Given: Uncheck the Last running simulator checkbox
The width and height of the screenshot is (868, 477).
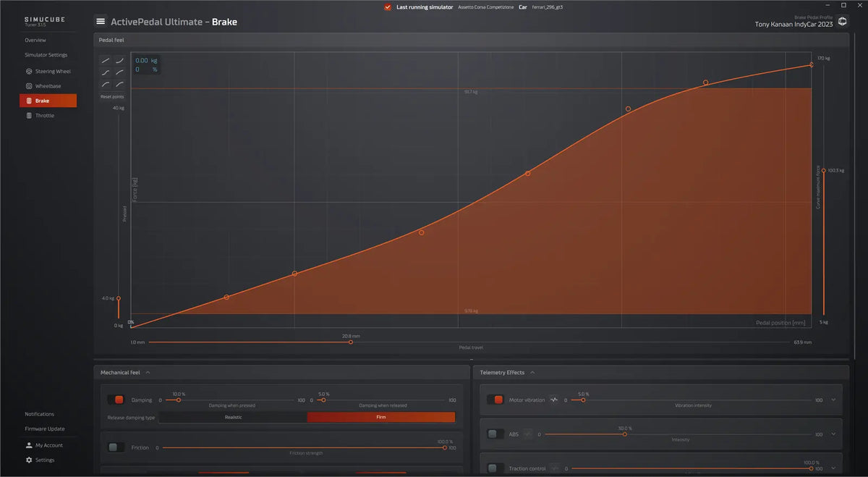Looking at the screenshot, I should coord(388,7).
